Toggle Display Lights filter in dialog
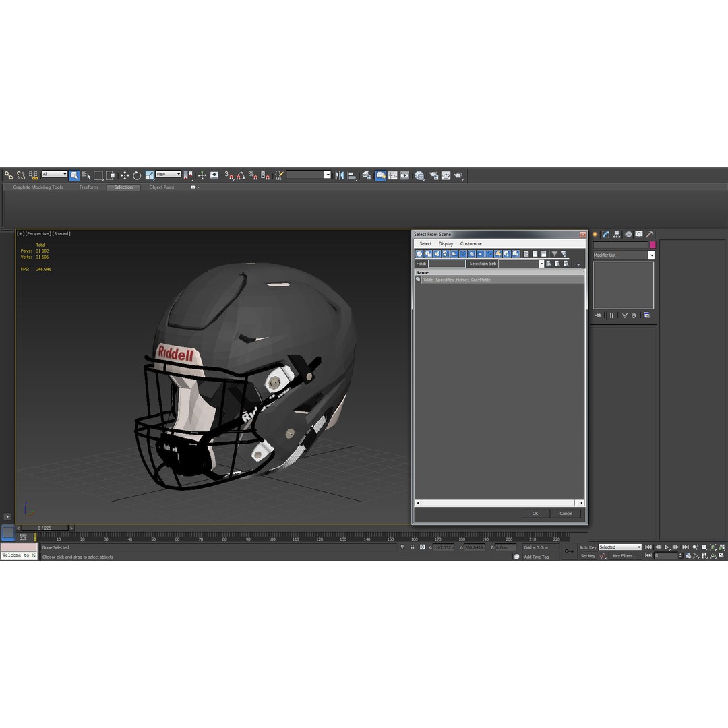Image resolution: width=728 pixels, height=728 pixels. click(437, 254)
